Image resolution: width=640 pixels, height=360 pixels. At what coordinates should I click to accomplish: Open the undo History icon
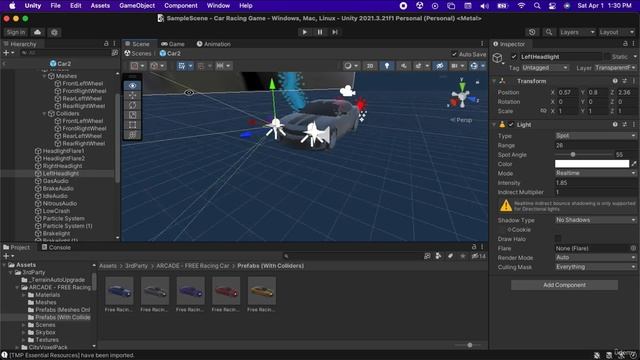pos(532,32)
